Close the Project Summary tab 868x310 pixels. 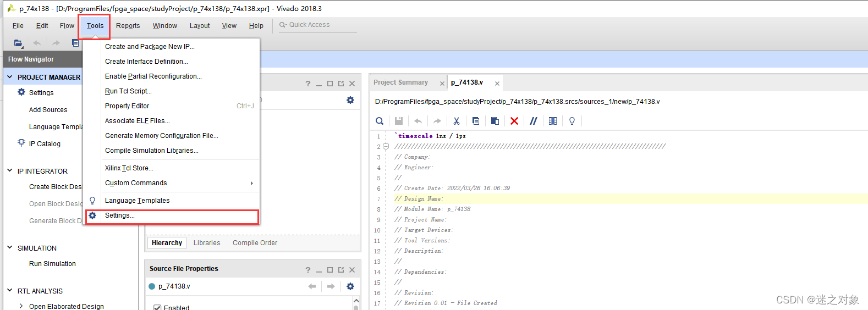[x=442, y=84]
